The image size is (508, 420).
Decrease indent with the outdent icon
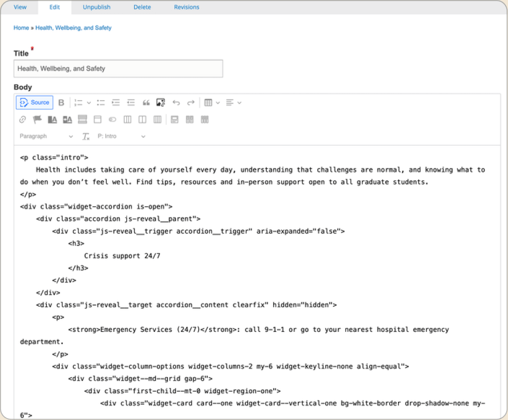point(131,103)
